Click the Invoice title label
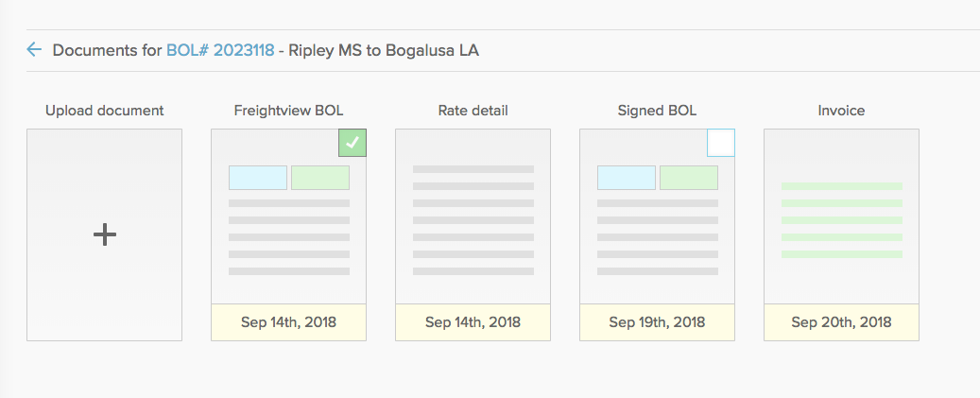This screenshot has height=398, width=980. point(841,111)
